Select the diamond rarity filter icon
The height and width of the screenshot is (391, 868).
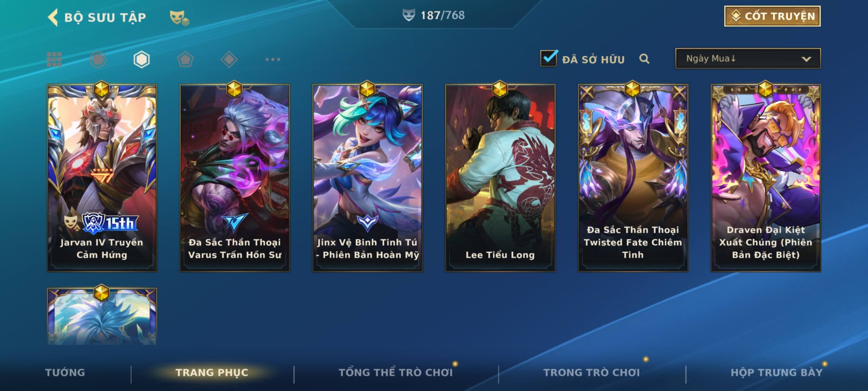[x=229, y=59]
